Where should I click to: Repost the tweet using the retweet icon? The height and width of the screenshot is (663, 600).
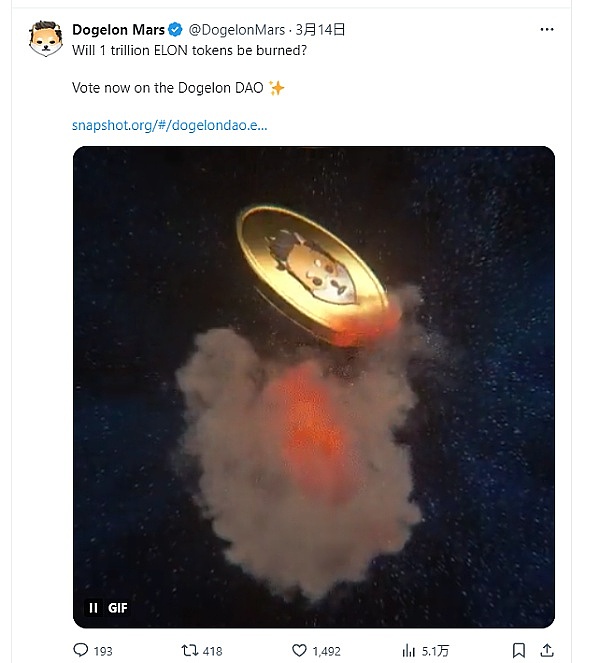coord(188,651)
